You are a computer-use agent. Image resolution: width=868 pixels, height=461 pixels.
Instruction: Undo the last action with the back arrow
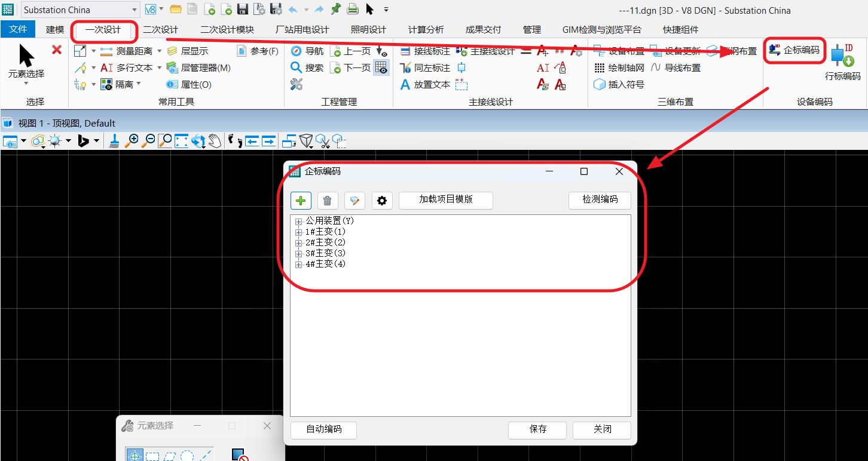click(293, 10)
